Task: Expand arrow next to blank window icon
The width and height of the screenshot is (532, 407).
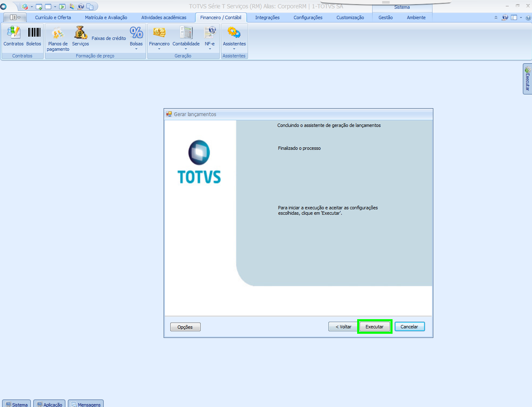Action: pyautogui.click(x=55, y=7)
